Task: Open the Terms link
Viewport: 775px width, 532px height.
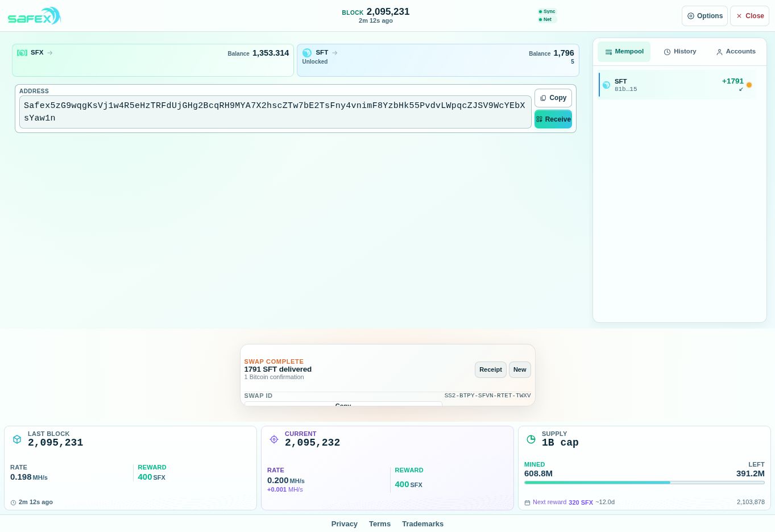Action: coord(380,524)
